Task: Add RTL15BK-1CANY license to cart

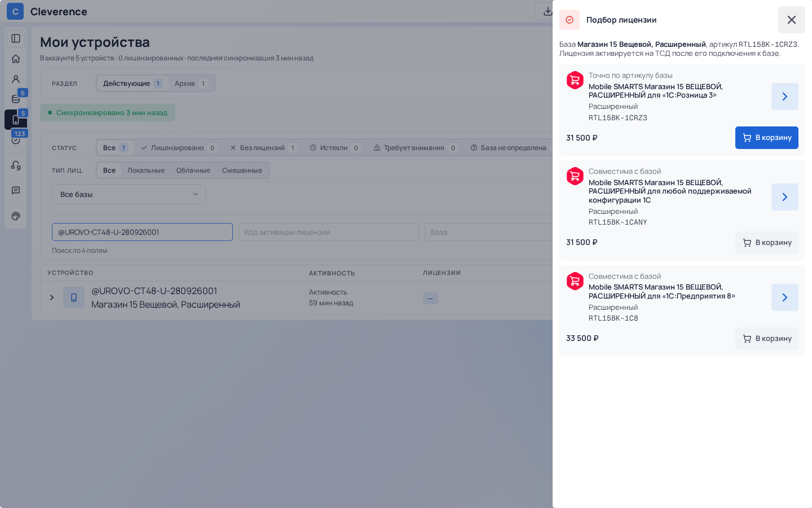Action: click(x=767, y=243)
